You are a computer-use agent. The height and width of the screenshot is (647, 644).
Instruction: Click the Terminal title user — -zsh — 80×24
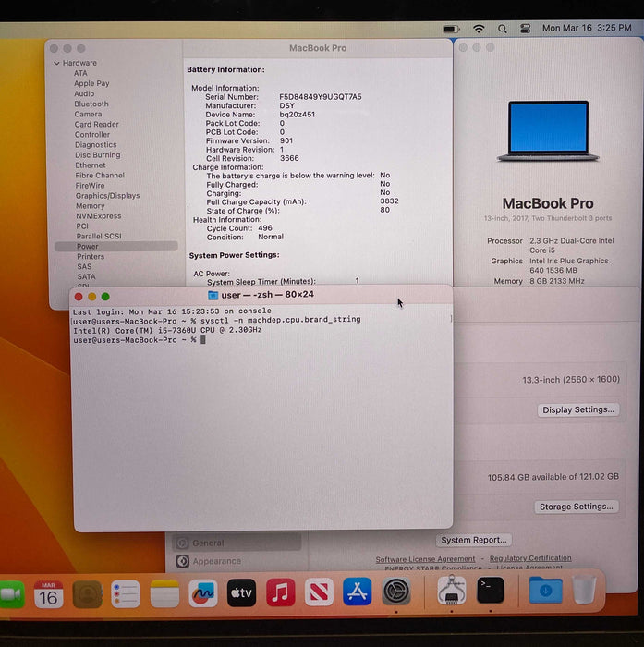[267, 295]
